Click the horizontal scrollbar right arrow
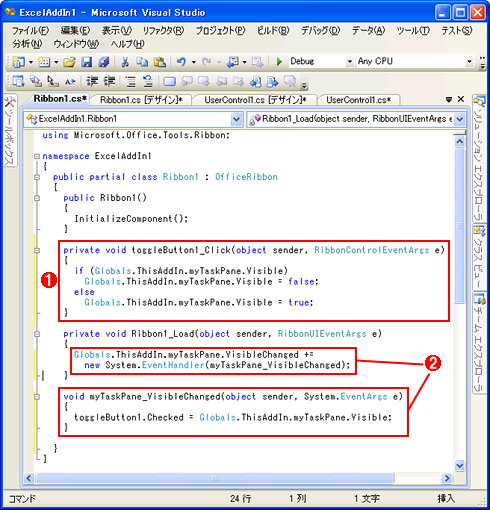Viewport: 490px width, 510px height. tap(447, 478)
